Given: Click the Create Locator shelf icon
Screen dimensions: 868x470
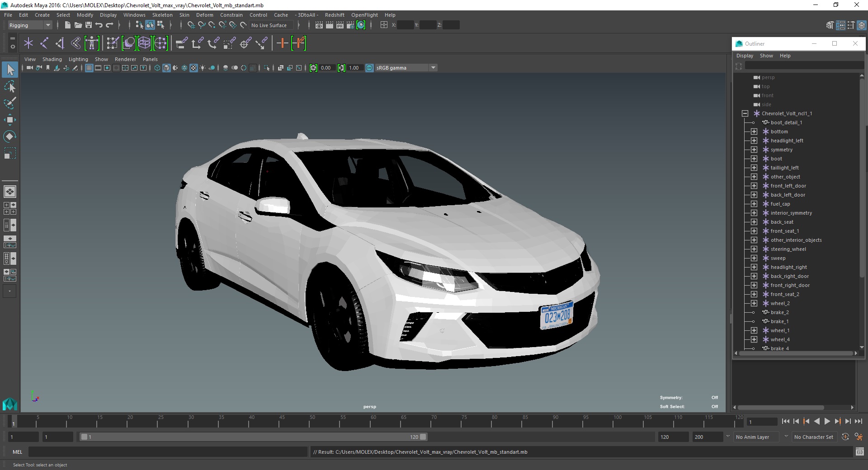Looking at the screenshot, I should click(x=28, y=43).
